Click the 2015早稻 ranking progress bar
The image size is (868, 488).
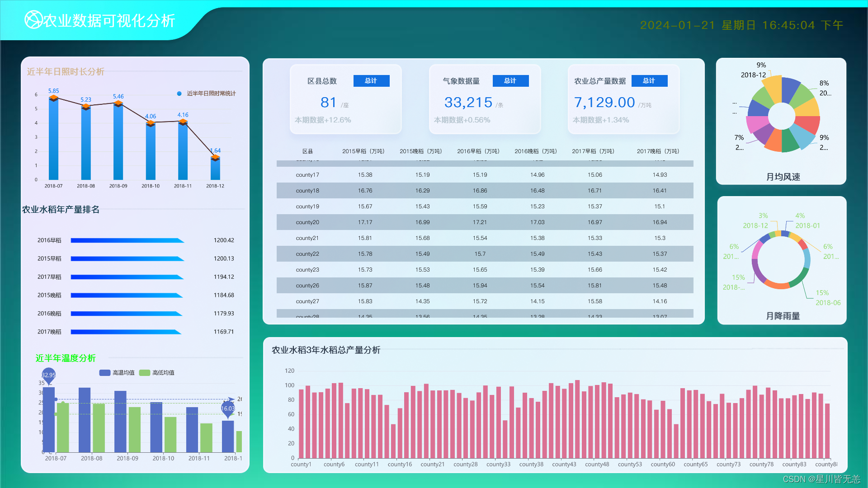point(127,259)
